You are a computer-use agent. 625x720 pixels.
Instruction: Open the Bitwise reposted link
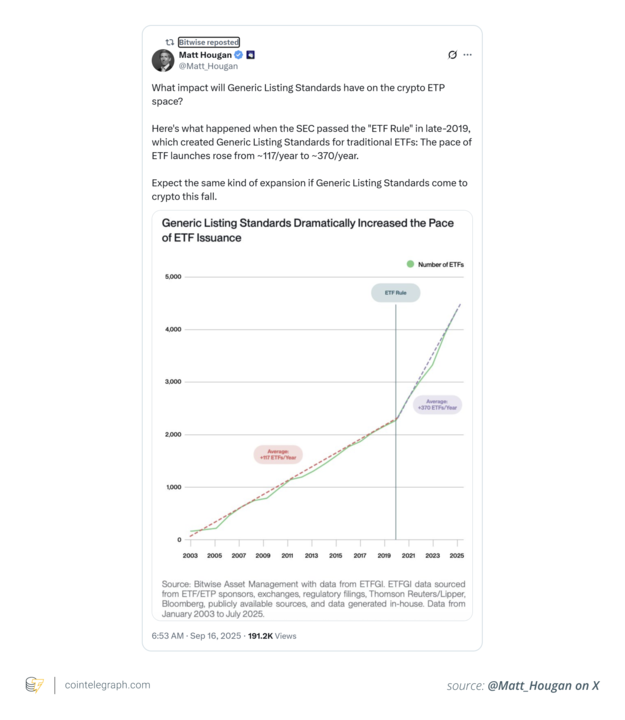(x=209, y=42)
